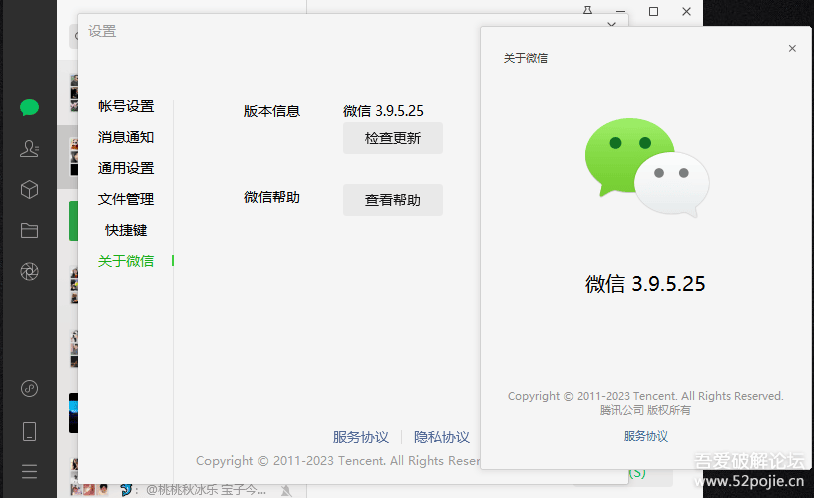
Task: Open the Moments aperture icon
Action: tap(29, 272)
